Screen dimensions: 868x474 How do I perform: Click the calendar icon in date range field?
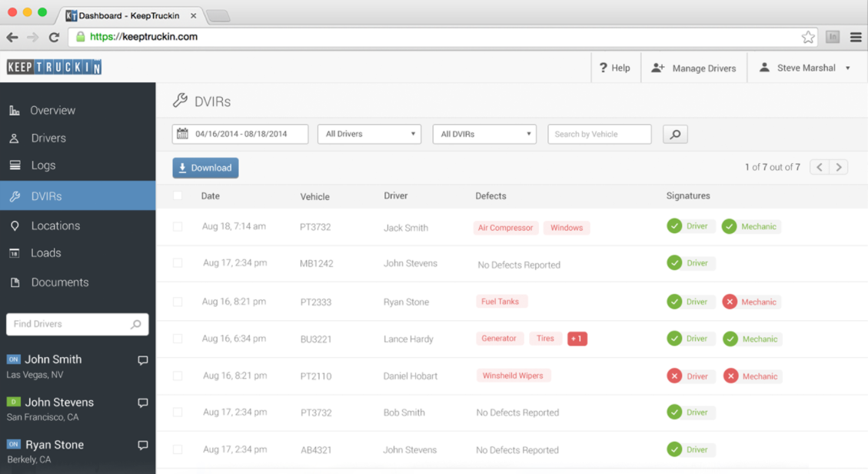(182, 134)
